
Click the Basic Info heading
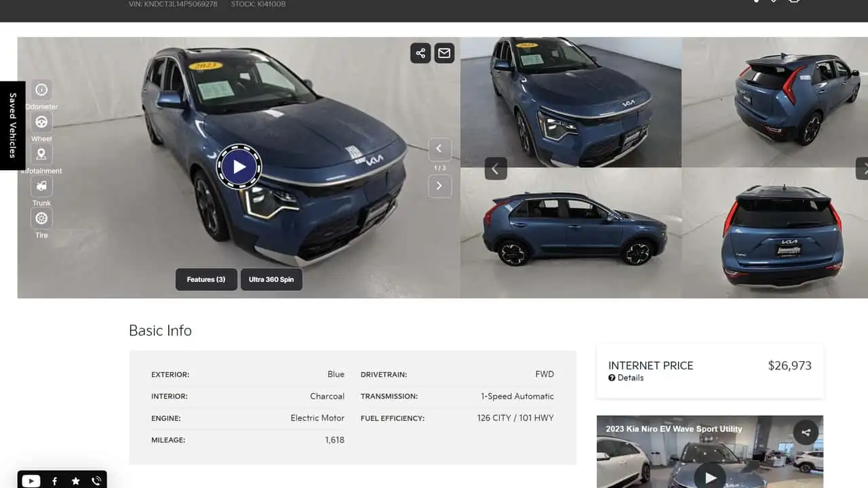tap(160, 331)
